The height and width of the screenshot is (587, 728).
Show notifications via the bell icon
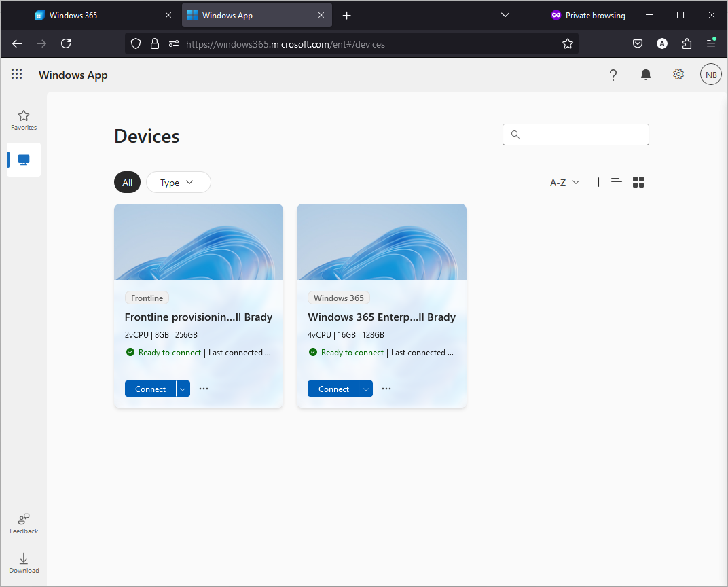645,74
